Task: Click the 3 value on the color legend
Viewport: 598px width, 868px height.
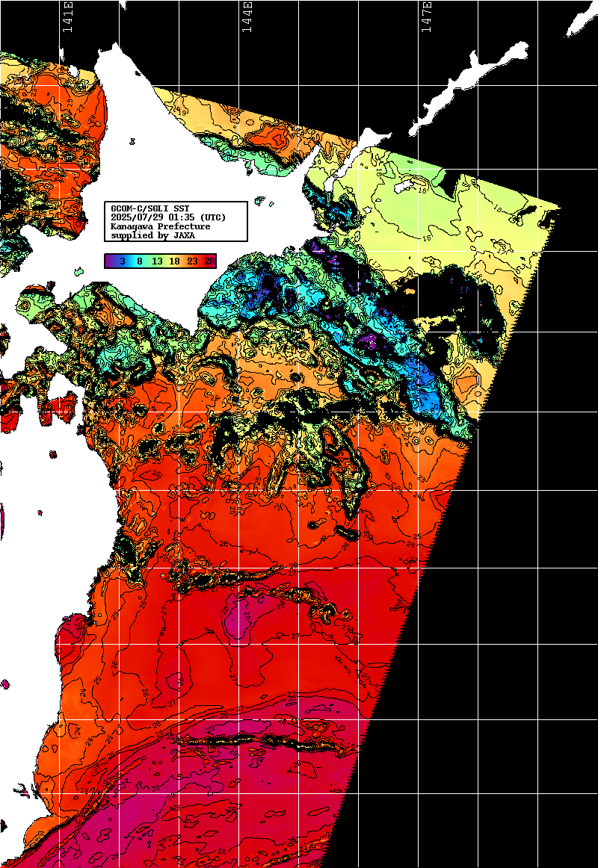Action: pos(123,261)
